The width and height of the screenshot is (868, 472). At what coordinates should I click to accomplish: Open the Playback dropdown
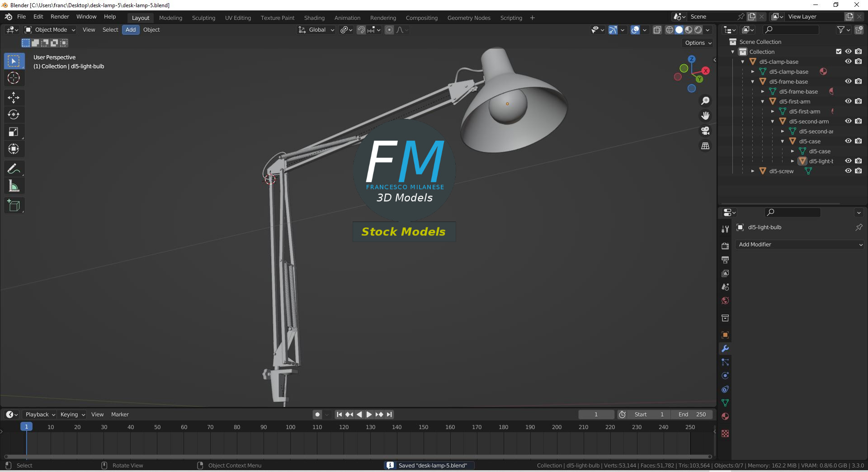point(40,415)
